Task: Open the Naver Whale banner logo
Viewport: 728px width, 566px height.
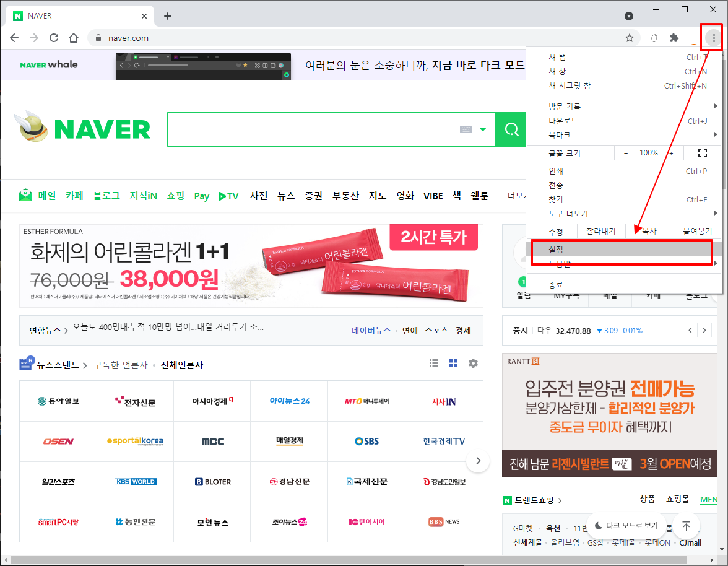Action: pyautogui.click(x=49, y=64)
